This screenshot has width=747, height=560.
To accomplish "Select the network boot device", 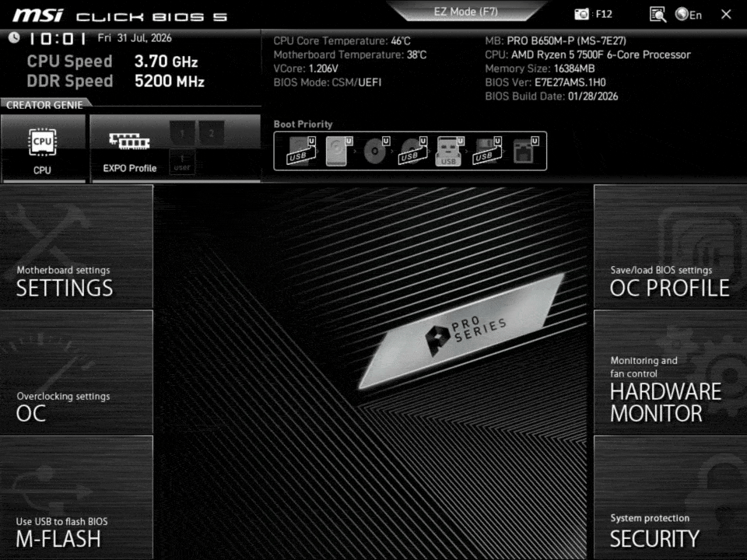I will (x=525, y=151).
